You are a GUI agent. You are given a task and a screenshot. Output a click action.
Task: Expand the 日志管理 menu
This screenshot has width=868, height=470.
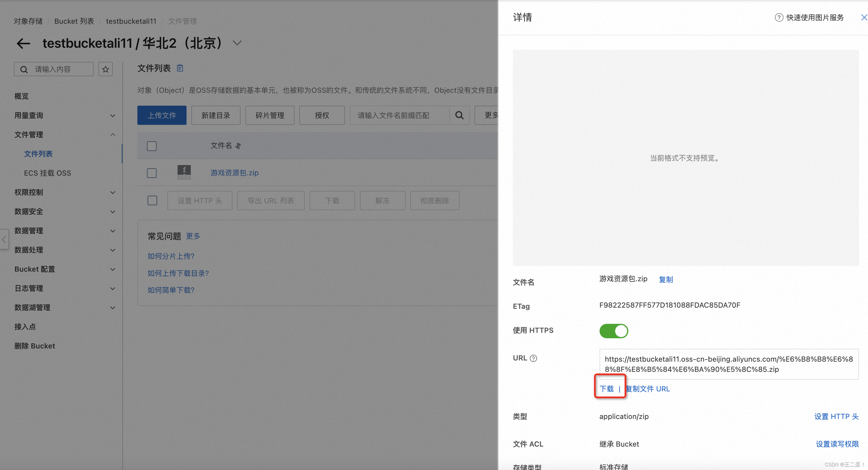click(x=112, y=289)
